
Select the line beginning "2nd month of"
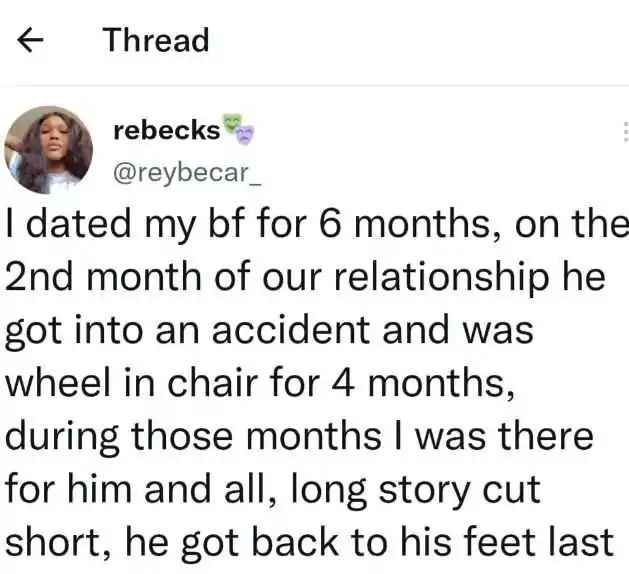[305, 277]
